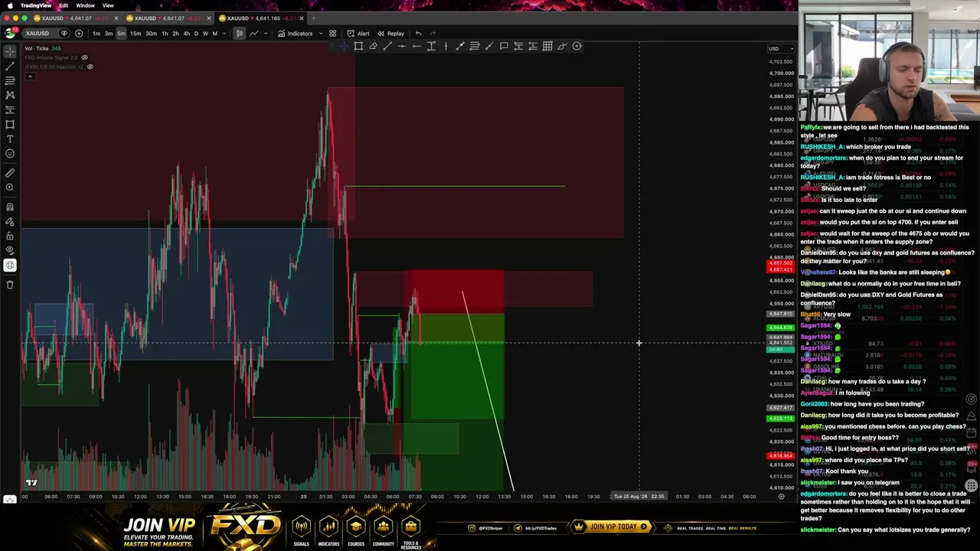Select the 15m timeframe

[x=136, y=34]
